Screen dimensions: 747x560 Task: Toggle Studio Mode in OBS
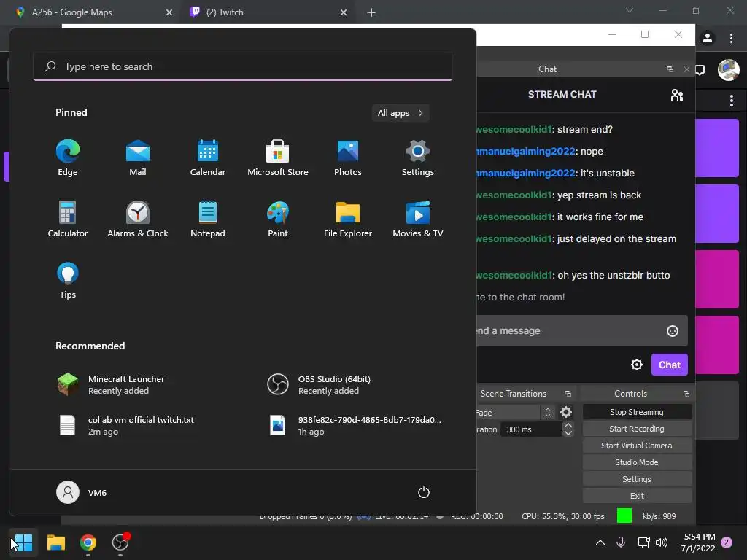point(637,462)
